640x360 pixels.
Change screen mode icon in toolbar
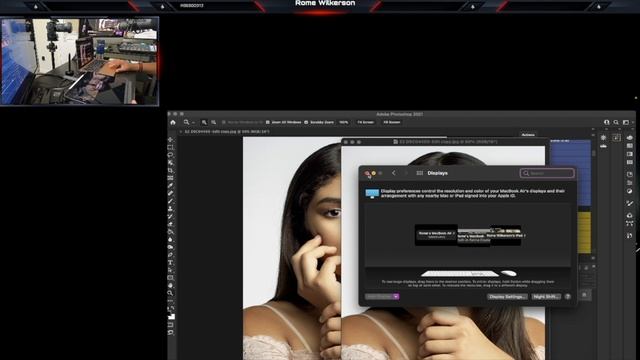pos(171,333)
